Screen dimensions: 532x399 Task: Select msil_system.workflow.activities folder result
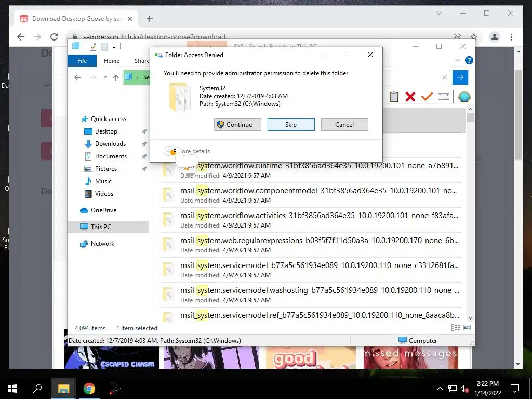coord(311,220)
